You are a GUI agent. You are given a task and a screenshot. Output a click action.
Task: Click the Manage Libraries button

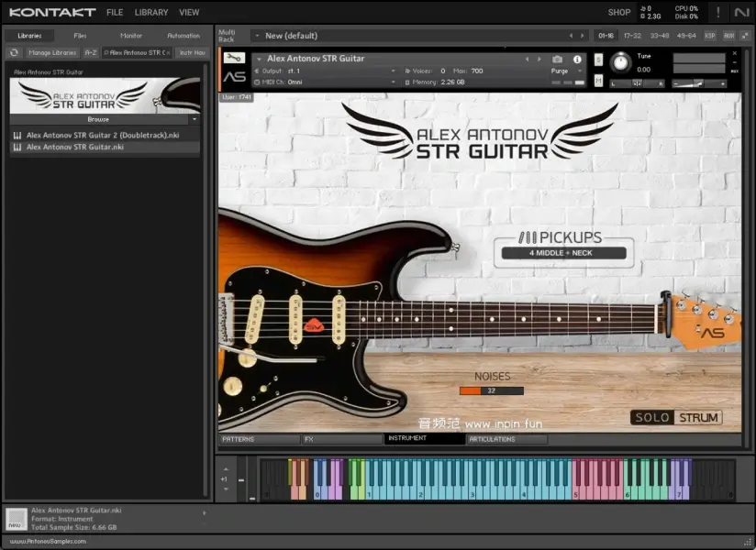coord(52,53)
